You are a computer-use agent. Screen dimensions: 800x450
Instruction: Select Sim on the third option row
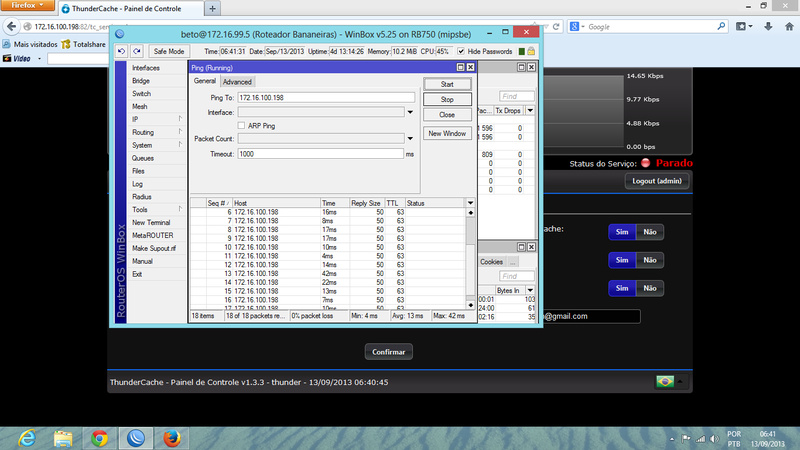coord(622,288)
